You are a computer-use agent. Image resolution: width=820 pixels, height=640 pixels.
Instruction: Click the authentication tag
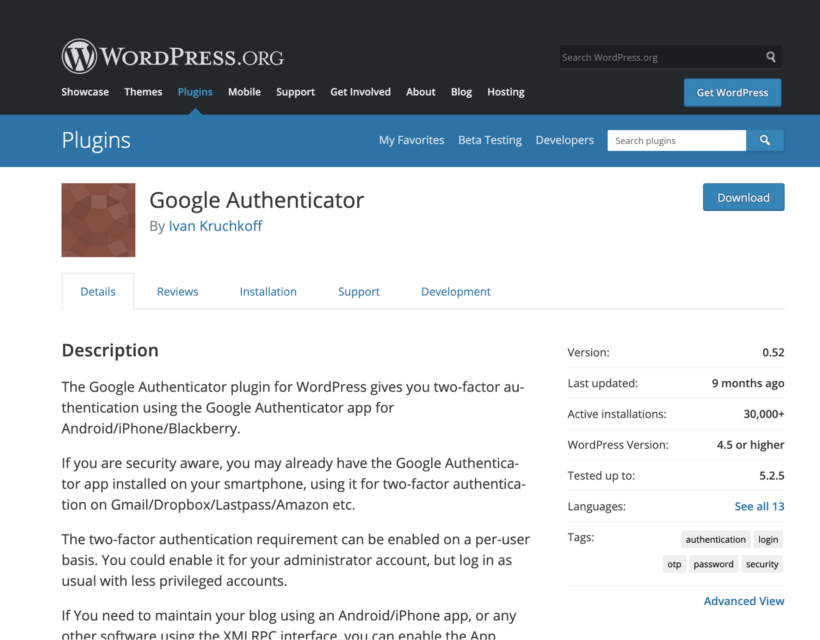(x=715, y=539)
